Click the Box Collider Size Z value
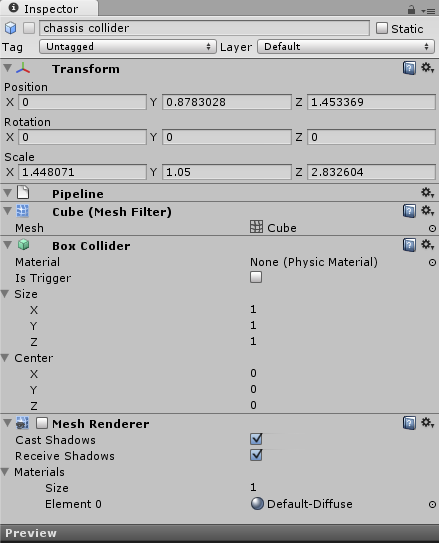This screenshot has height=543, width=439. 253,341
